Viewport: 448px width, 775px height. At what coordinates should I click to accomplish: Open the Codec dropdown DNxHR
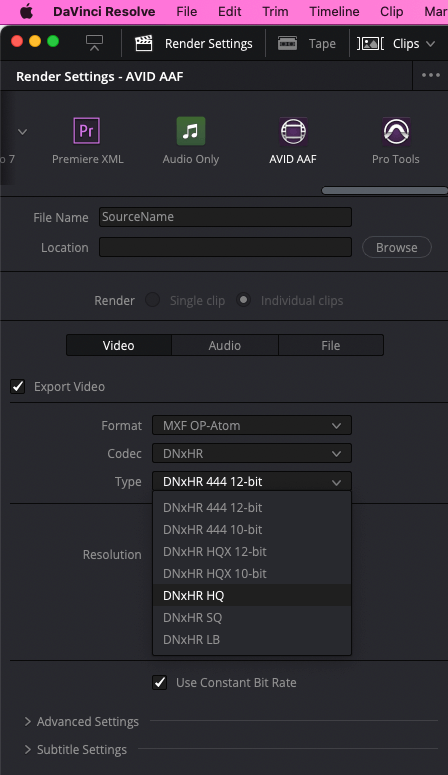point(252,453)
